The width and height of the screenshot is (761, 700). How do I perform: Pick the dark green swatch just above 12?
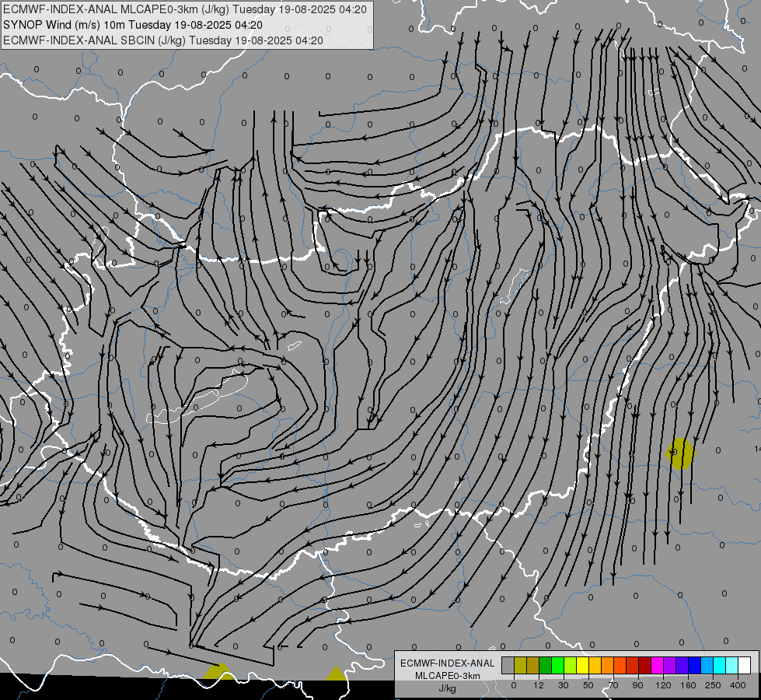(546, 665)
